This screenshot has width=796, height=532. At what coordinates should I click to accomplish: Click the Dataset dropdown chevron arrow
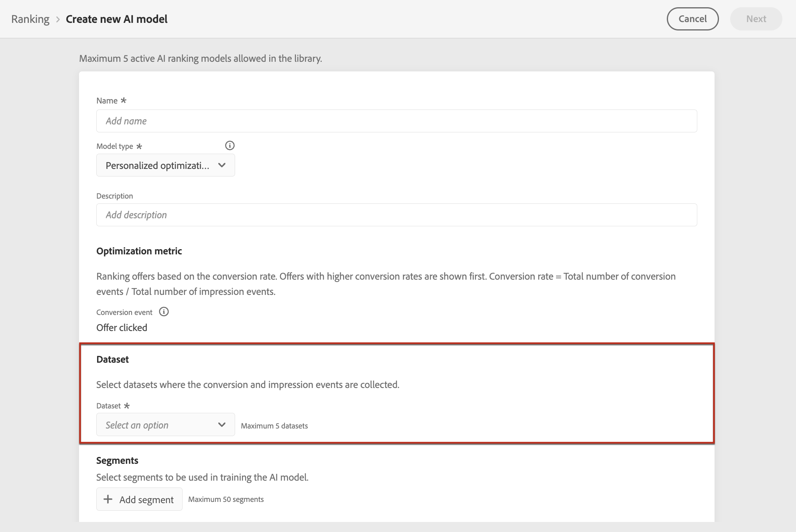tap(221, 424)
